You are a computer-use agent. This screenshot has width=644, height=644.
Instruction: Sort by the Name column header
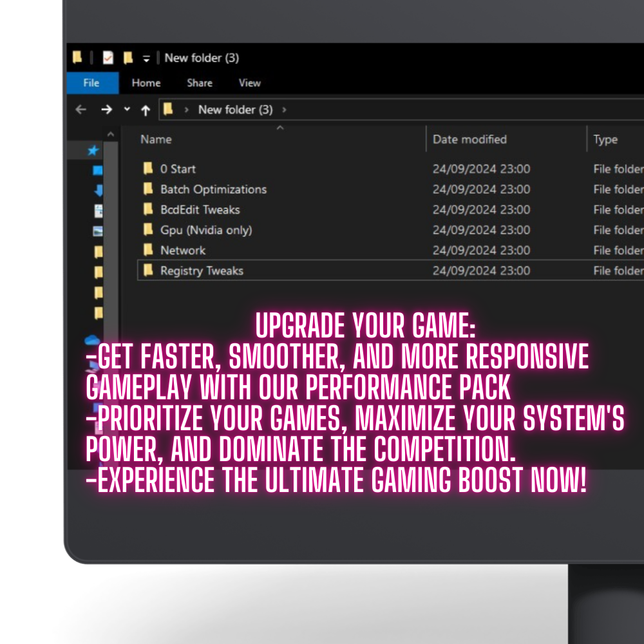(156, 140)
